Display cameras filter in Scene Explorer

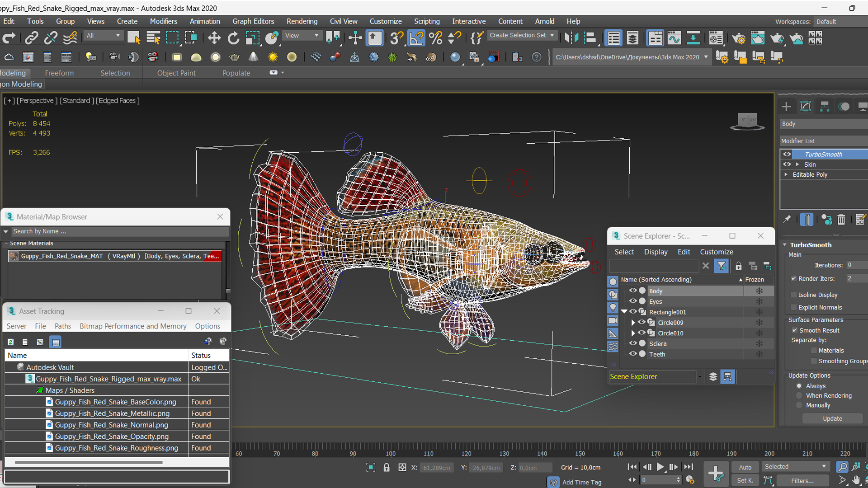click(613, 321)
